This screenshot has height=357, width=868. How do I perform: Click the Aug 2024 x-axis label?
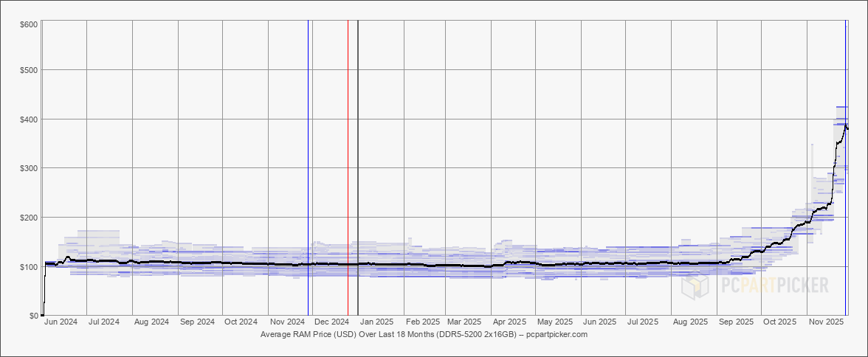point(151,322)
